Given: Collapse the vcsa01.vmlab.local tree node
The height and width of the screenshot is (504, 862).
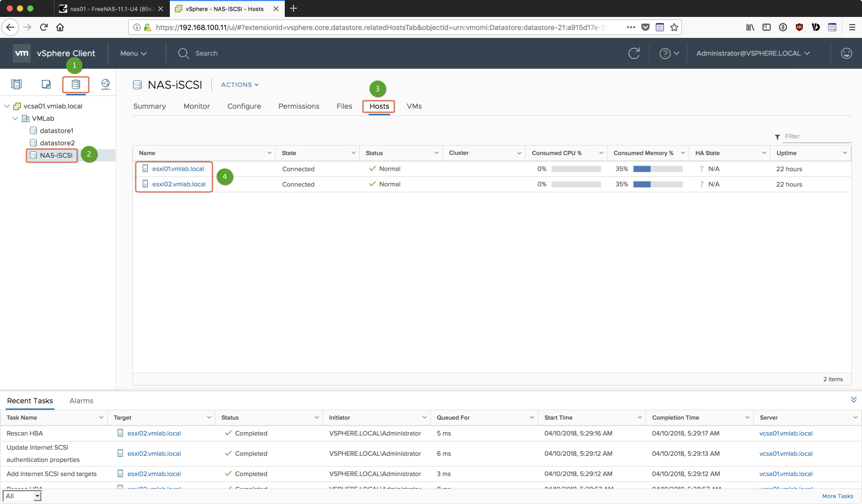Looking at the screenshot, I should tap(7, 106).
